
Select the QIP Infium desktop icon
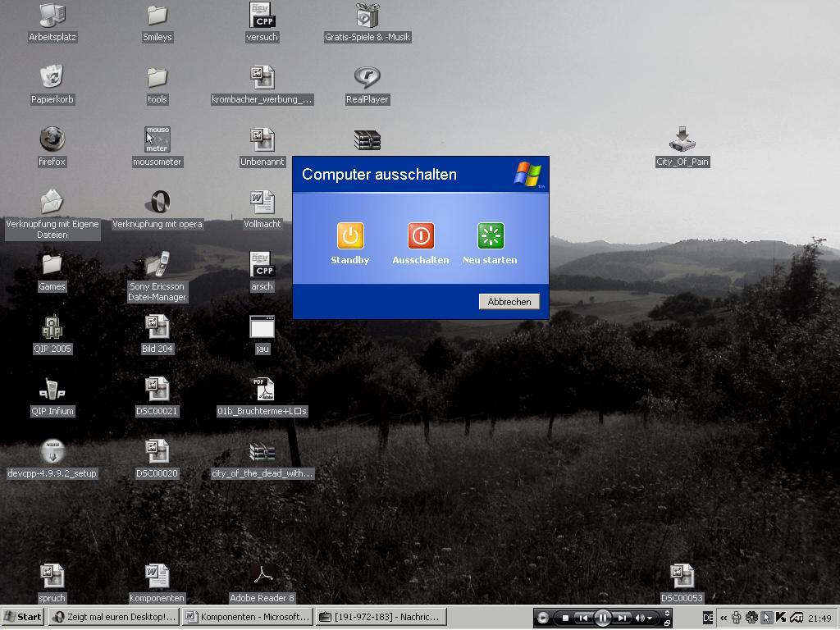pos(52,390)
